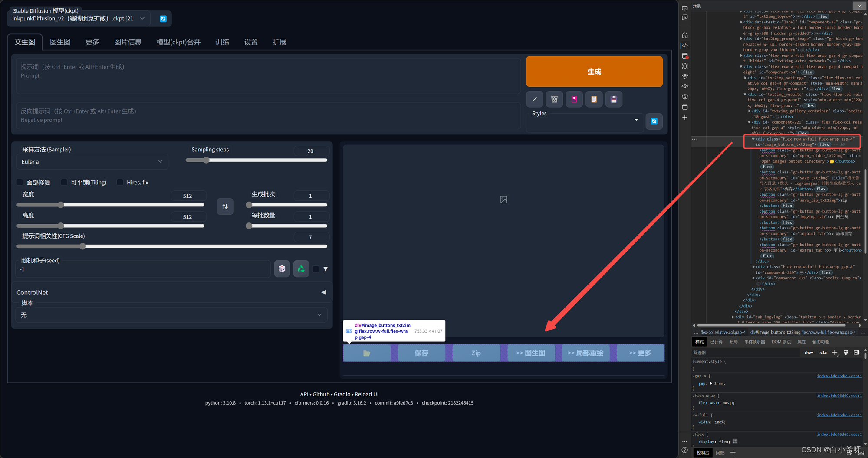Image resolution: width=868 pixels, height=458 pixels.
Task: Refresh the Styles list
Action: [x=654, y=121]
